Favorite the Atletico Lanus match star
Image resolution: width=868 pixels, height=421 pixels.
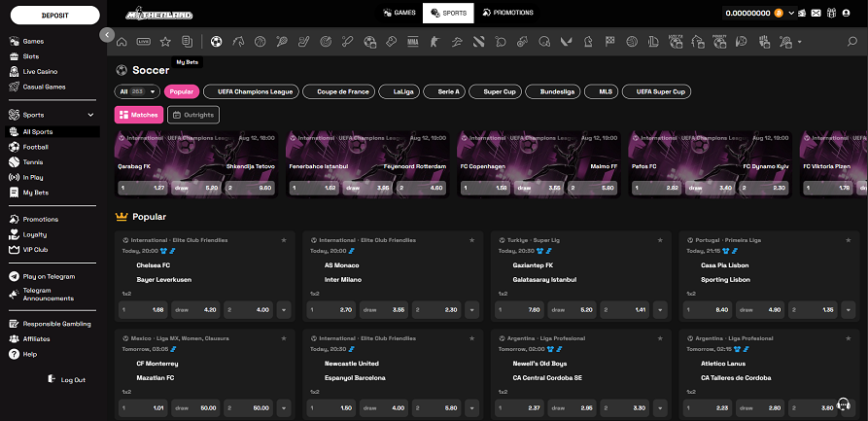(848, 338)
